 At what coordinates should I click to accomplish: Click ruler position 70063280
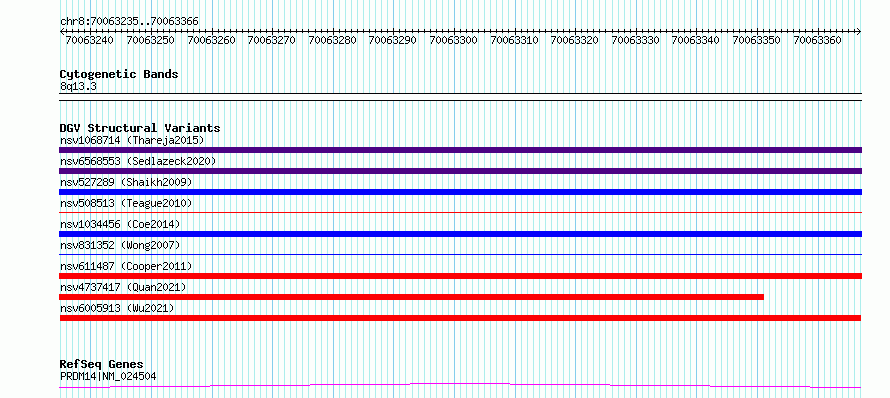pyautogui.click(x=333, y=40)
